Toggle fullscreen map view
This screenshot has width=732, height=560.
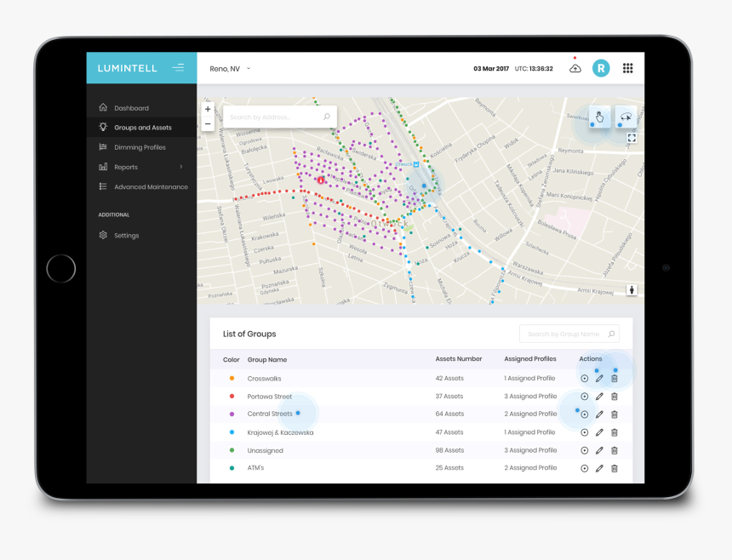(632, 138)
